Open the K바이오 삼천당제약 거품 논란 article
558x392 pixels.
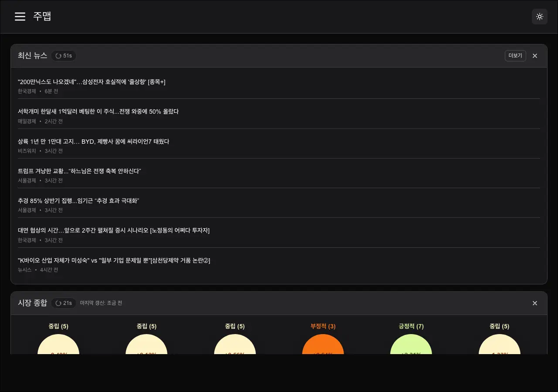click(114, 260)
